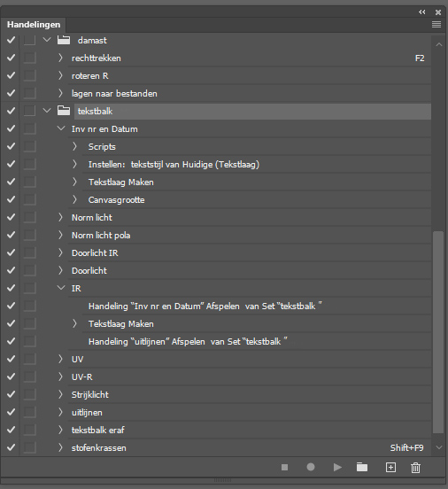Select the uitlijnen action
Image resolution: width=448 pixels, height=489 pixels.
pos(87,413)
